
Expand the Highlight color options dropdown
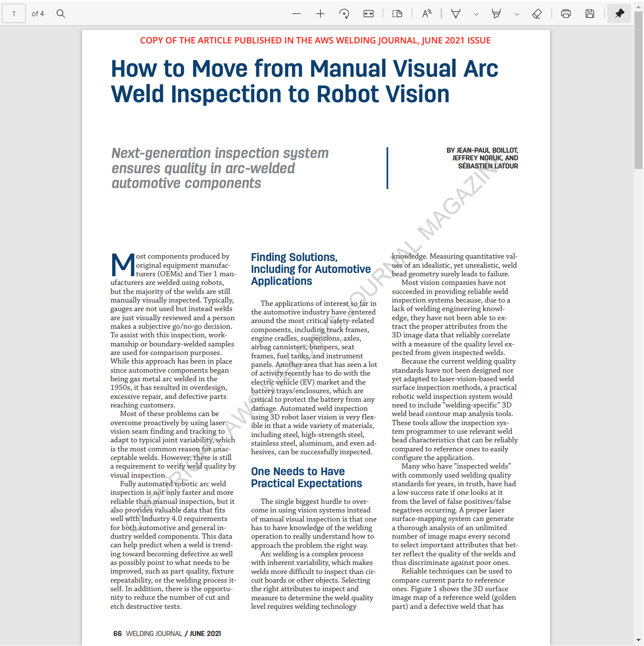pyautogui.click(x=517, y=14)
